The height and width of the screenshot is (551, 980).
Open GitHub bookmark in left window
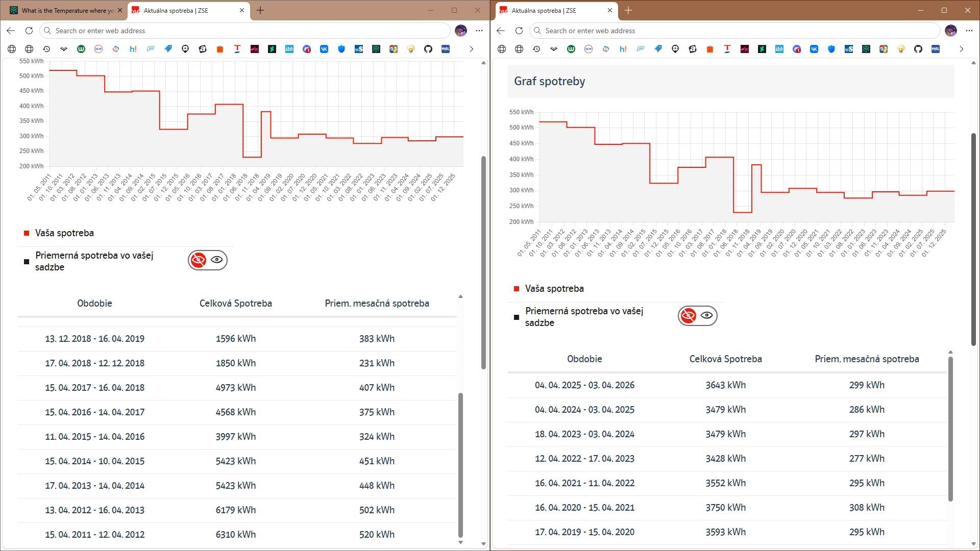[x=428, y=49]
